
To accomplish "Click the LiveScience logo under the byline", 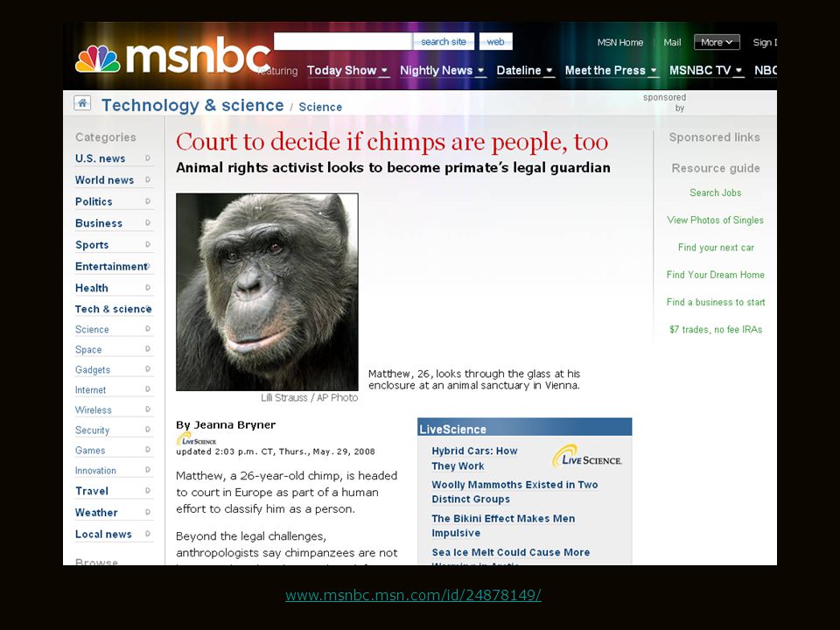I will pos(196,439).
